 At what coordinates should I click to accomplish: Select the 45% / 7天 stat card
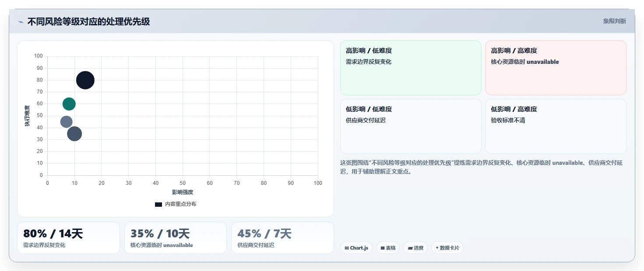coord(282,238)
